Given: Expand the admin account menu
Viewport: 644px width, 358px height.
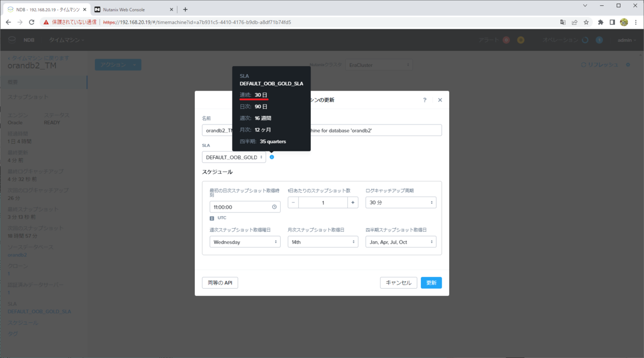Looking at the screenshot, I should [x=626, y=40].
